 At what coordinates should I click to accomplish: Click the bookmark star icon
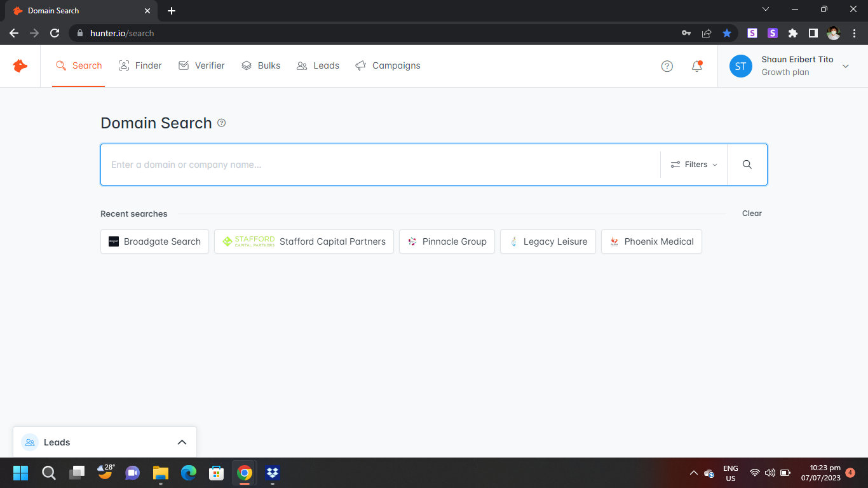727,33
